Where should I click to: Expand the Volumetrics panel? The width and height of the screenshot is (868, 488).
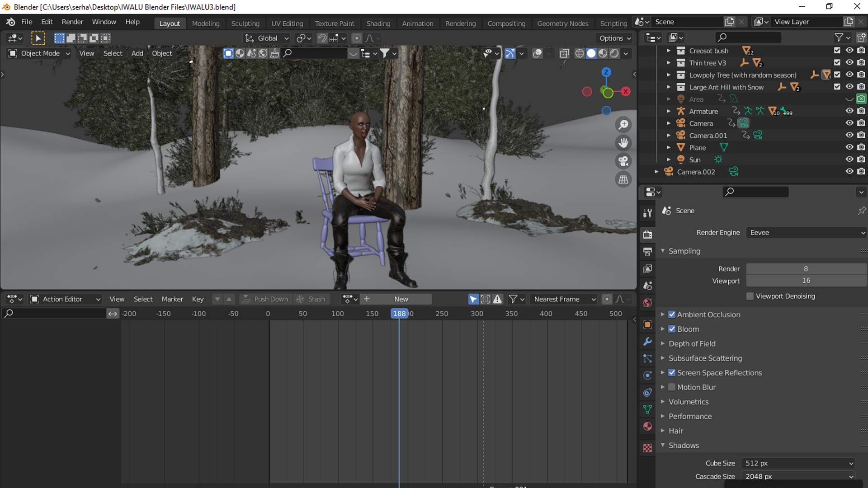[688, 402]
